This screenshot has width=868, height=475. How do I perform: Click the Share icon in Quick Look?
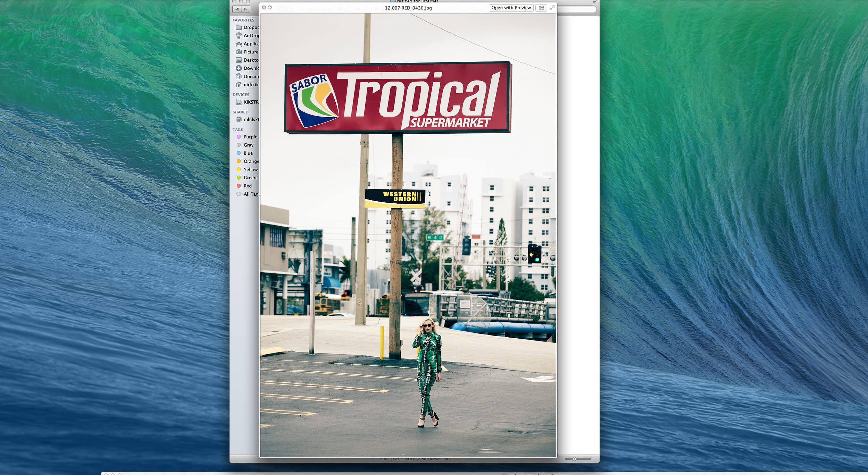[x=541, y=8]
